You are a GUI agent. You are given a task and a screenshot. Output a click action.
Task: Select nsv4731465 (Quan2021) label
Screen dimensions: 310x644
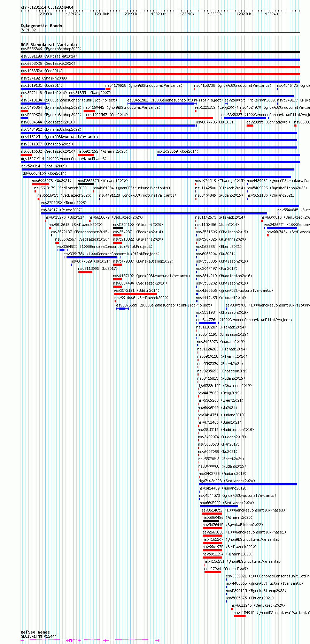pyautogui.click(x=219, y=422)
